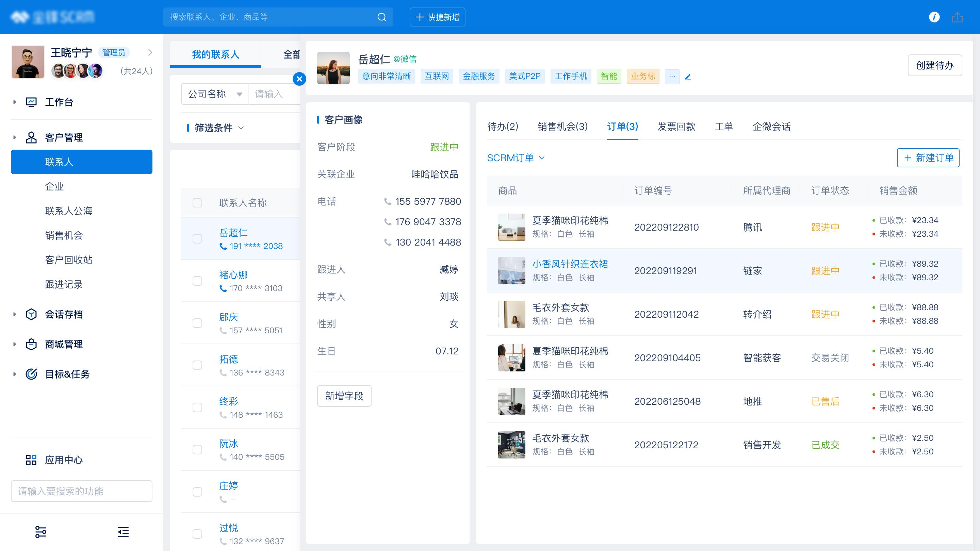
Task: Check the checkbox for contact 褚心娜
Action: [197, 281]
